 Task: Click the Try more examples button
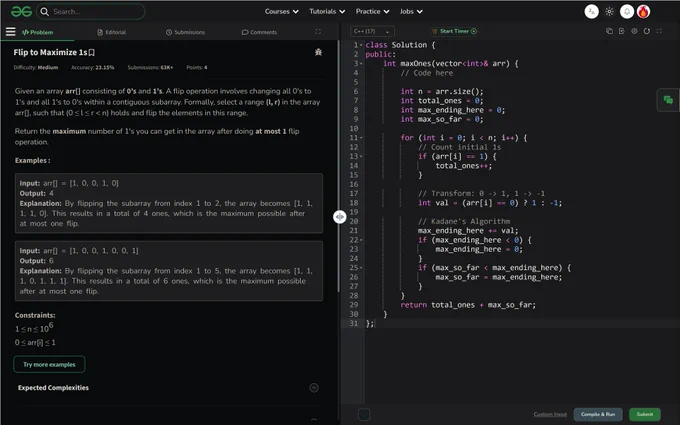(x=49, y=364)
